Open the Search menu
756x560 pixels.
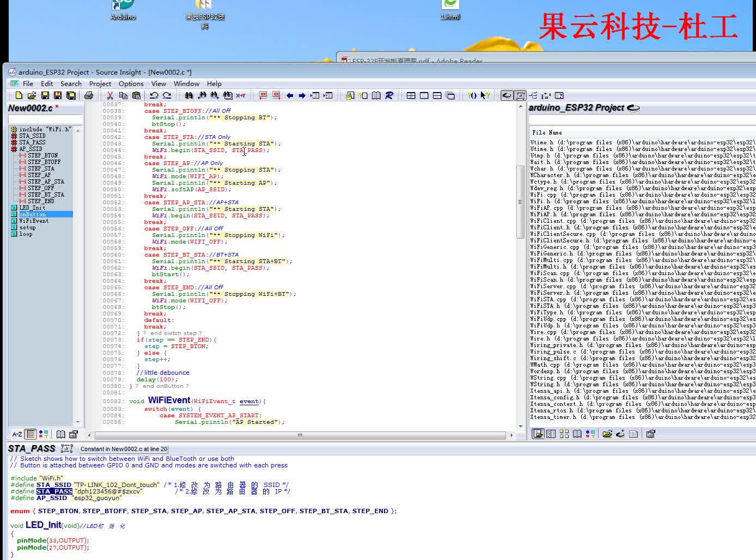[x=71, y=83]
